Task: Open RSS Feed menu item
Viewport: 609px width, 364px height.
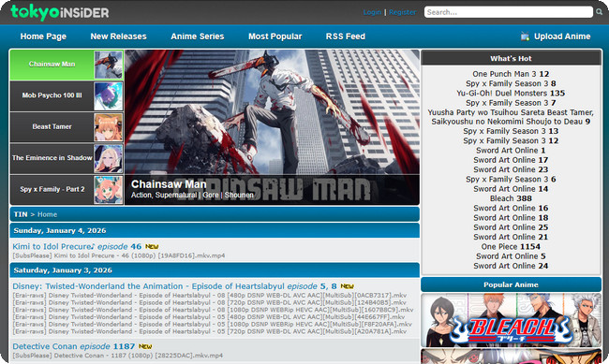Action: (346, 36)
